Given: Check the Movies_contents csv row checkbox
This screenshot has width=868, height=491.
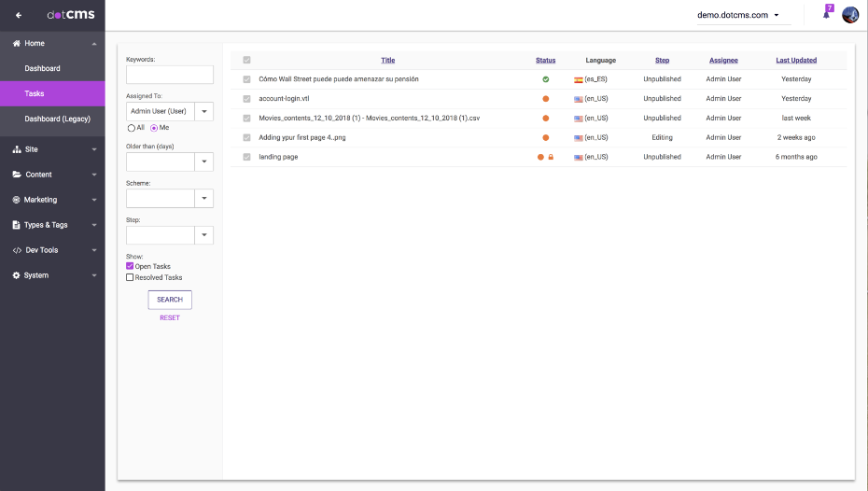Looking at the screenshot, I should [247, 118].
